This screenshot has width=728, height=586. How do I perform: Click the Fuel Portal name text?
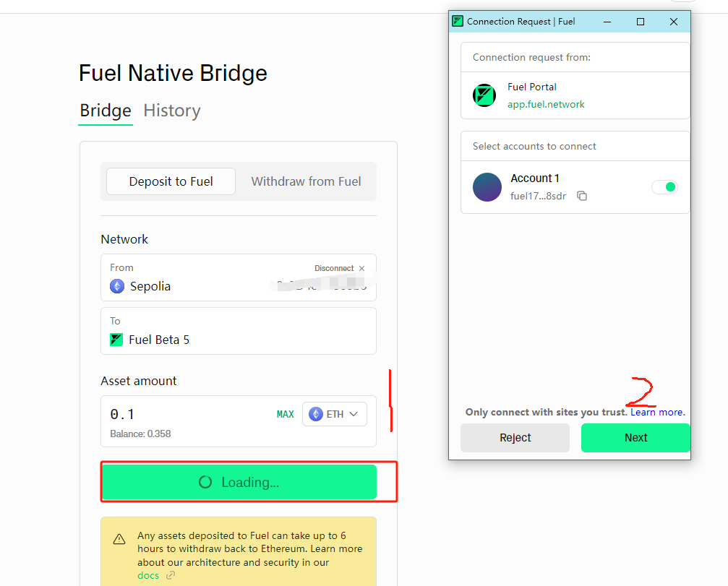[531, 87]
